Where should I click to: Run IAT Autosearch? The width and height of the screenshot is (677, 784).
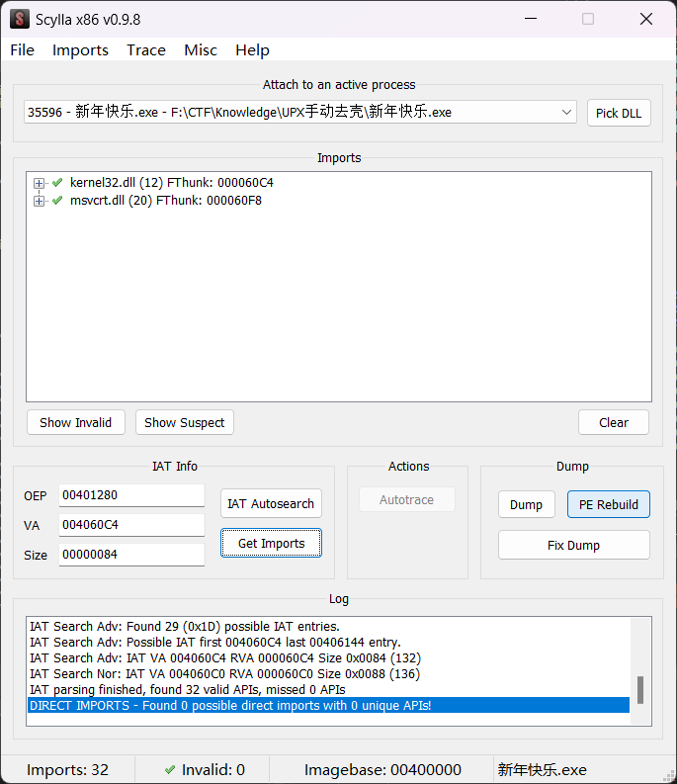tap(271, 503)
